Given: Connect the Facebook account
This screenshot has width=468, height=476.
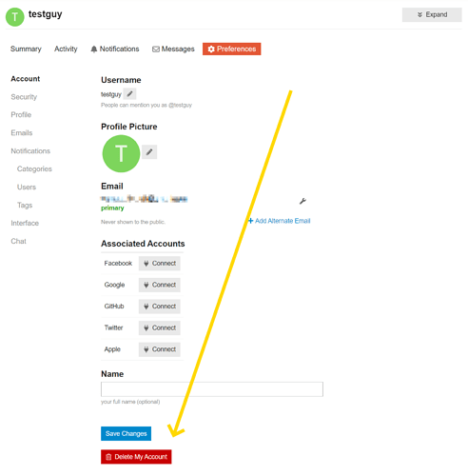Looking at the screenshot, I should 160,264.
